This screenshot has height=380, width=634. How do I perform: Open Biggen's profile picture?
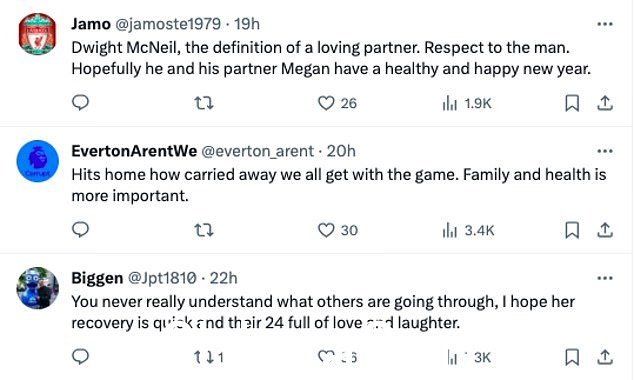(x=38, y=288)
